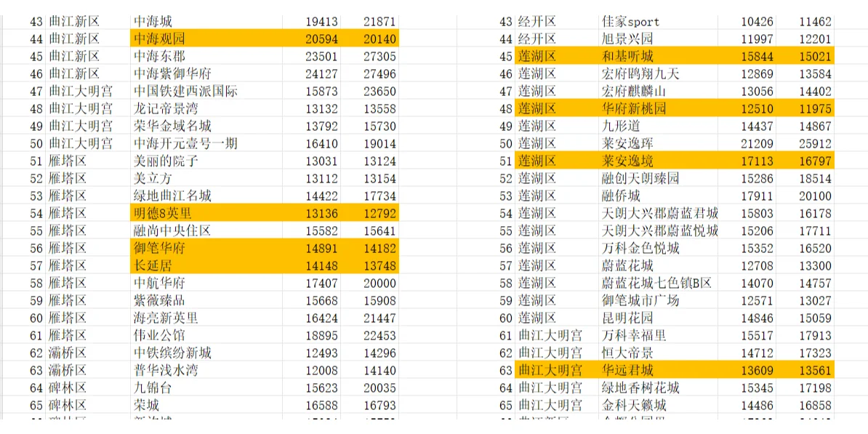Select the highlighted cell 长延居
This screenshot has width=868, height=434.
(206, 266)
